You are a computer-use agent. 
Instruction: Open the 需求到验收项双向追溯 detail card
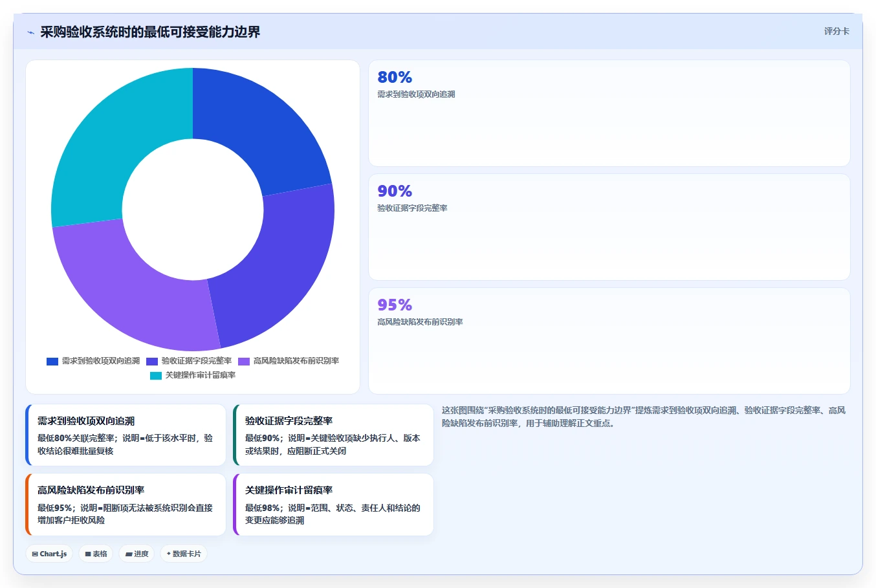126,435
